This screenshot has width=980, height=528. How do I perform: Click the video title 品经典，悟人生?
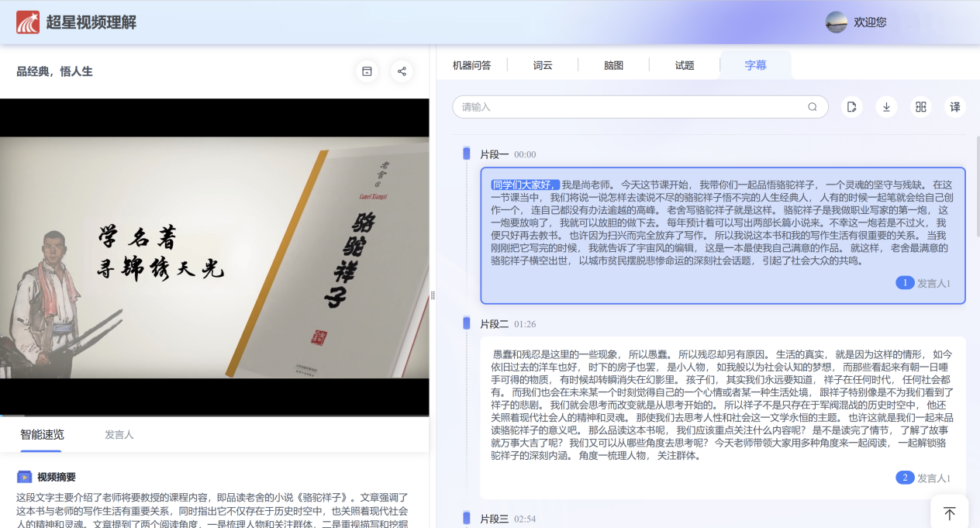click(x=55, y=71)
